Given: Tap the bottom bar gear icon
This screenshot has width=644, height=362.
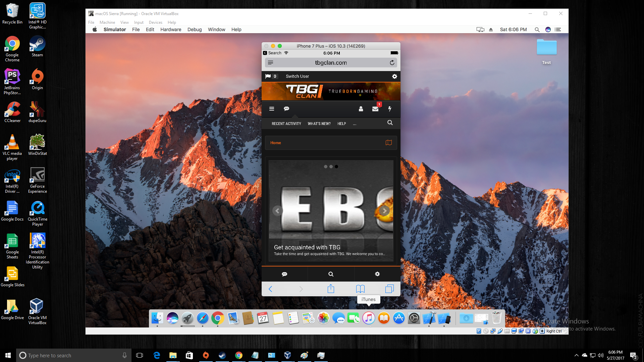Looking at the screenshot, I should (377, 274).
